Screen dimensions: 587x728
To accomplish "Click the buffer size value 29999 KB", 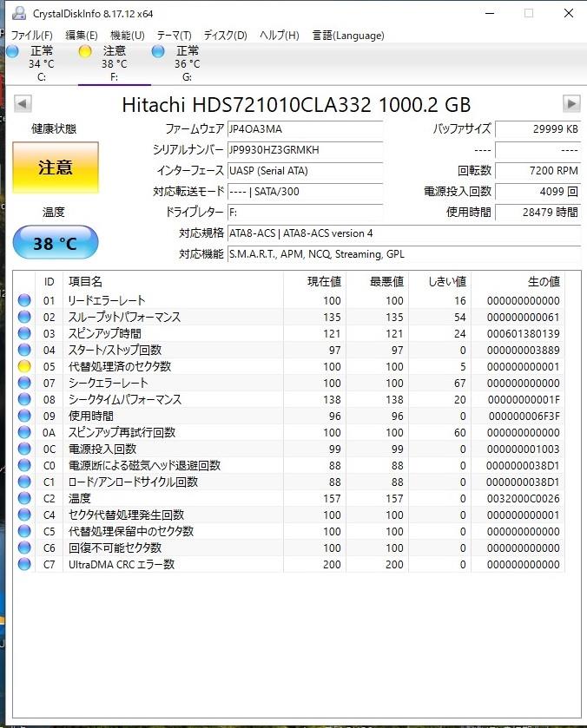I will (538, 129).
